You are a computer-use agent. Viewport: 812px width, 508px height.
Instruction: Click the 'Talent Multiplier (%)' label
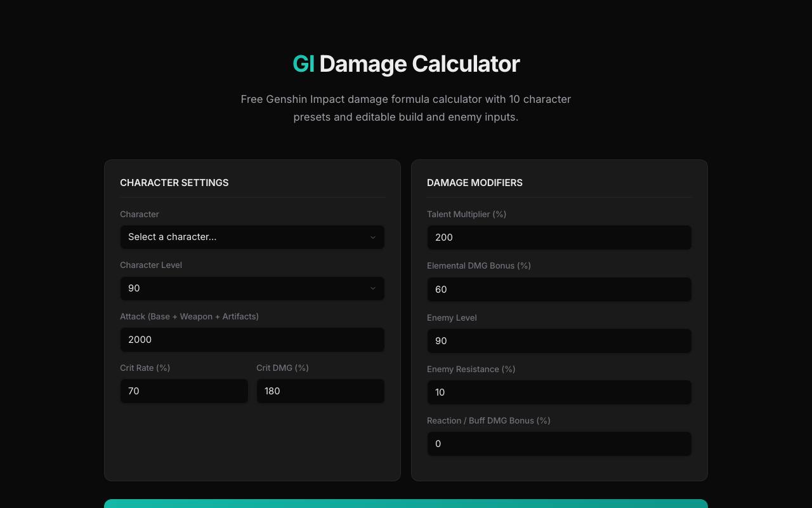click(x=466, y=214)
